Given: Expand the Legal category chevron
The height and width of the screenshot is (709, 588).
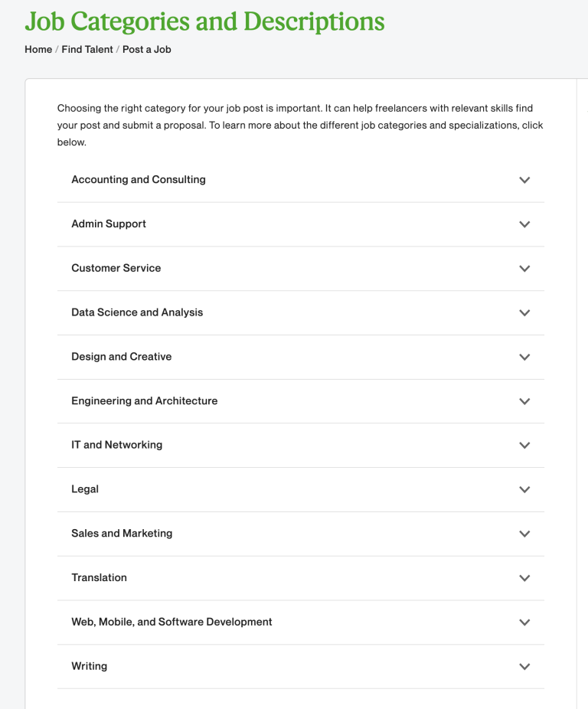Looking at the screenshot, I should pyautogui.click(x=524, y=489).
